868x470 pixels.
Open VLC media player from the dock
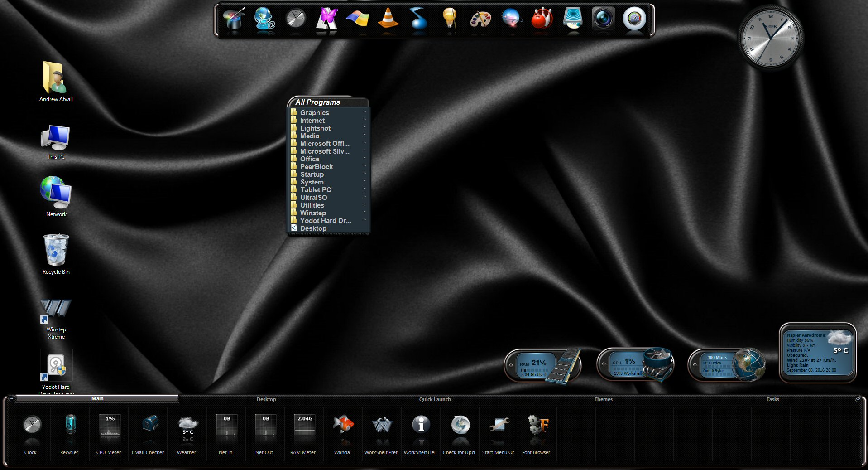point(388,19)
